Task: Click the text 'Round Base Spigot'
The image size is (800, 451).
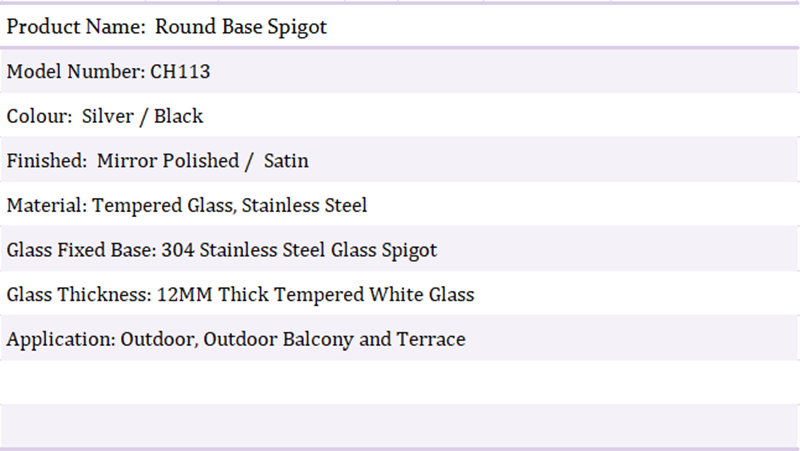Action: pyautogui.click(x=241, y=27)
